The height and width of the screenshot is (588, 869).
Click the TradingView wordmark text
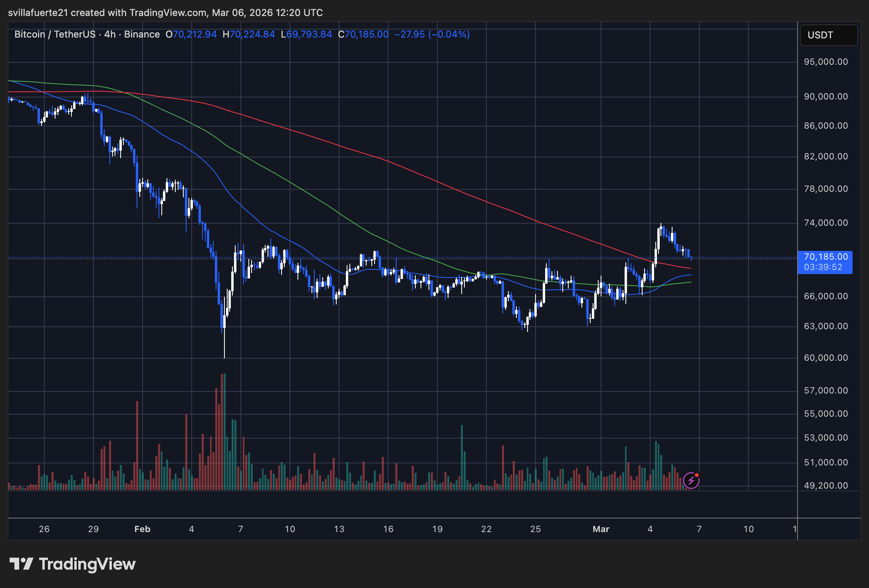(x=87, y=564)
